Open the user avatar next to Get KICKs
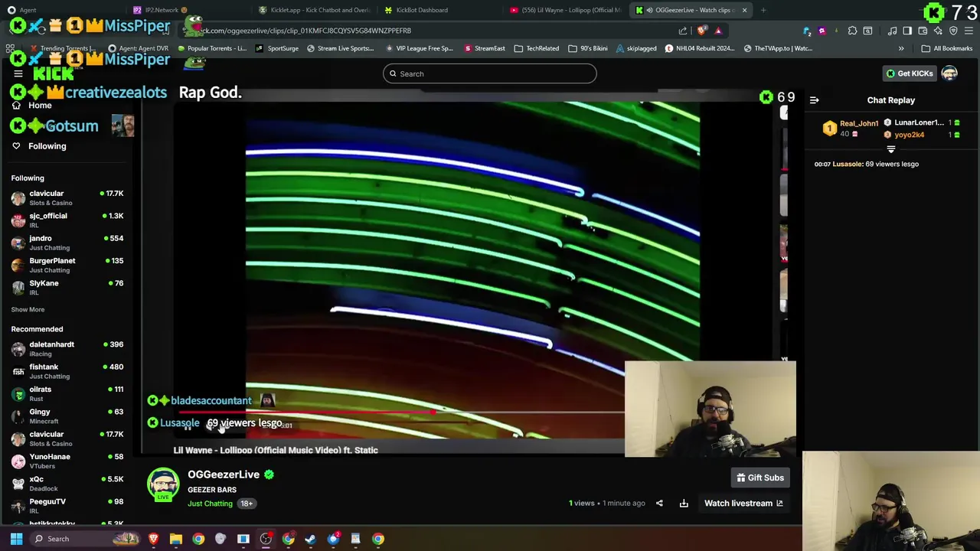 click(949, 73)
